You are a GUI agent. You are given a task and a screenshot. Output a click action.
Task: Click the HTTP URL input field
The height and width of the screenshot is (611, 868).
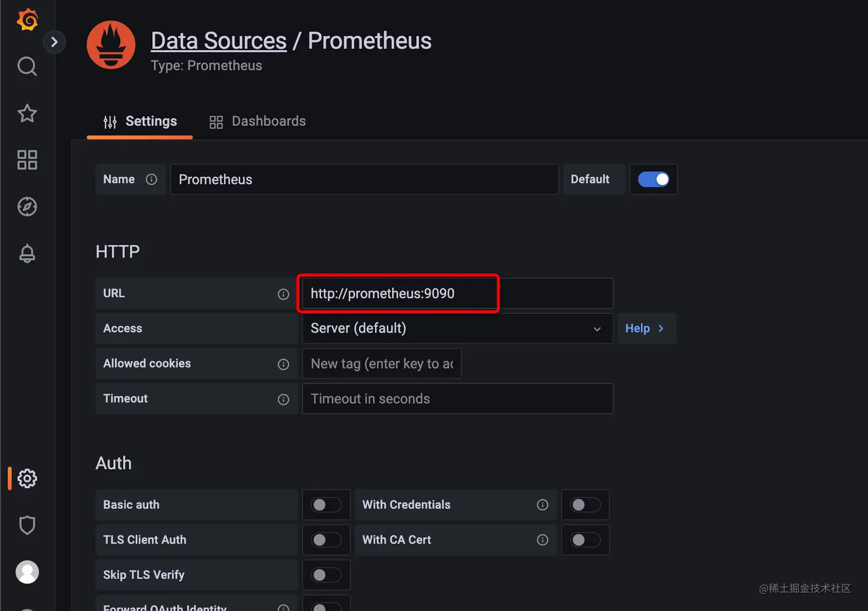[457, 293]
